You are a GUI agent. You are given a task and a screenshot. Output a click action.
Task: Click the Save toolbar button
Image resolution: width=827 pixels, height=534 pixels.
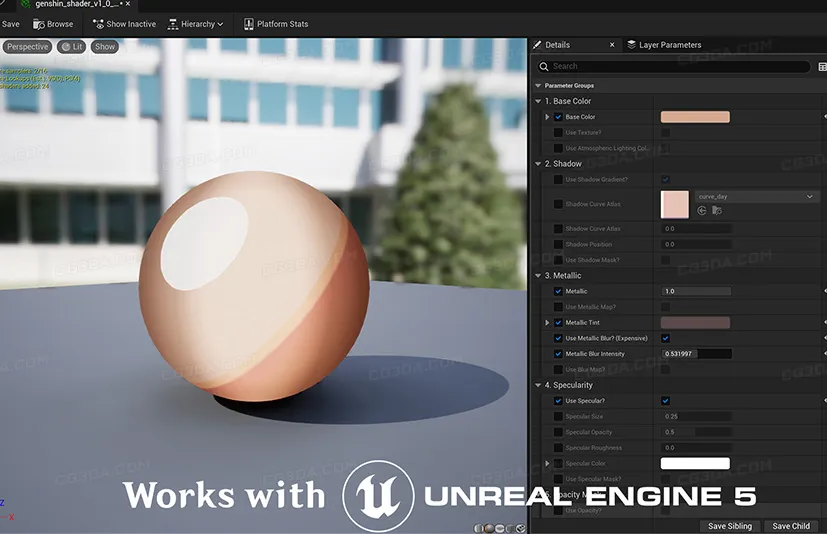tap(10, 24)
